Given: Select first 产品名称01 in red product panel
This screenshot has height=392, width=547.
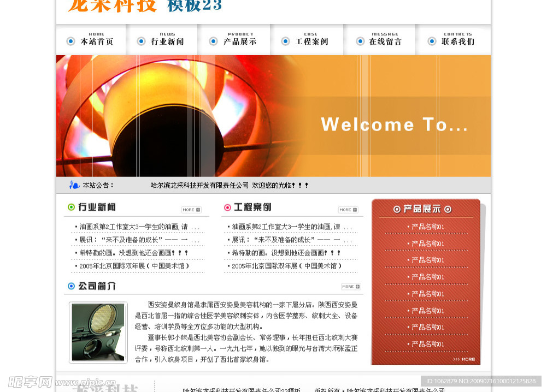Looking at the screenshot, I should tap(427, 227).
